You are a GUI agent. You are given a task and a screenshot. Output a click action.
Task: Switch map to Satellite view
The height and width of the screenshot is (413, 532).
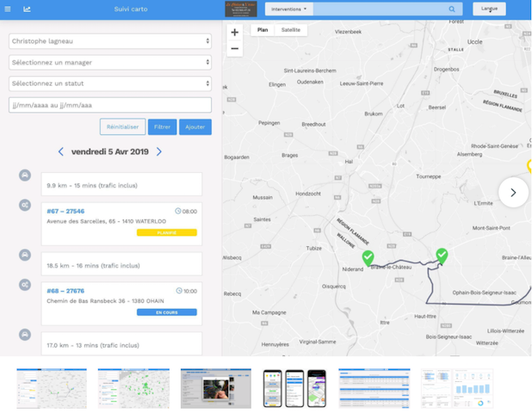[x=291, y=30]
